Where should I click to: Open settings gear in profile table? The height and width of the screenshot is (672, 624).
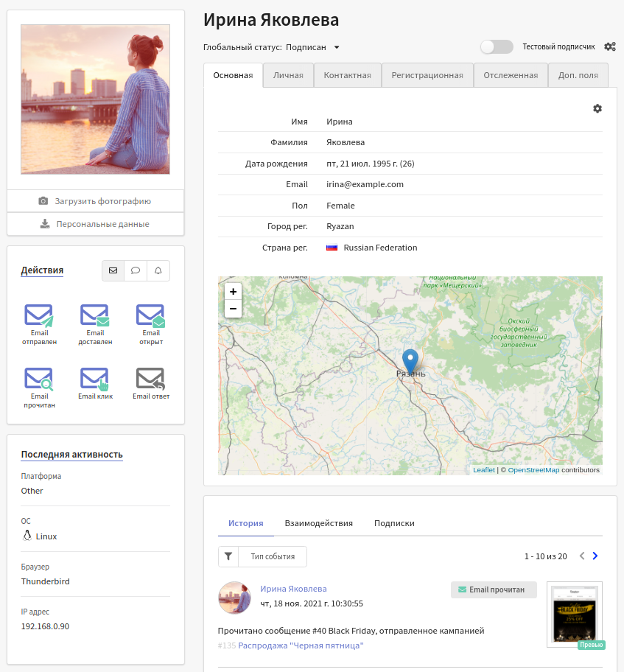tap(597, 108)
